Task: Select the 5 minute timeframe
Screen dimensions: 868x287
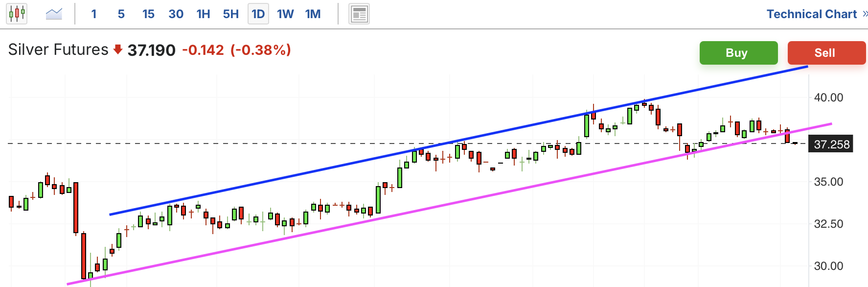Action: (121, 14)
